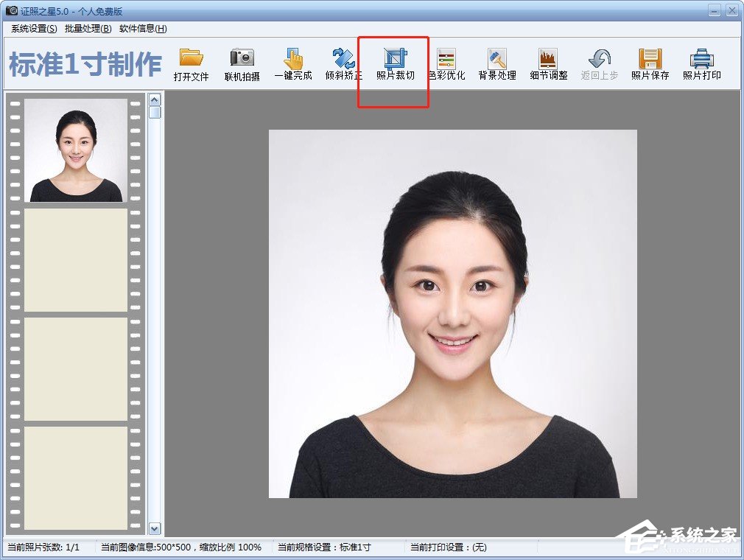Click the 标准1寸制作 title label
The width and height of the screenshot is (744, 560).
coord(85,65)
